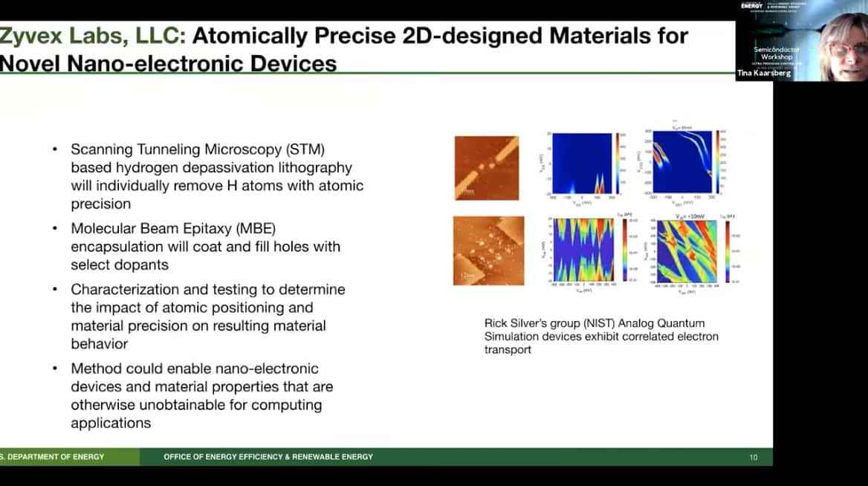This screenshot has width=868, height=486.
Task: Click the Molecular Beam Epitaxy bullet point
Action: (205, 245)
